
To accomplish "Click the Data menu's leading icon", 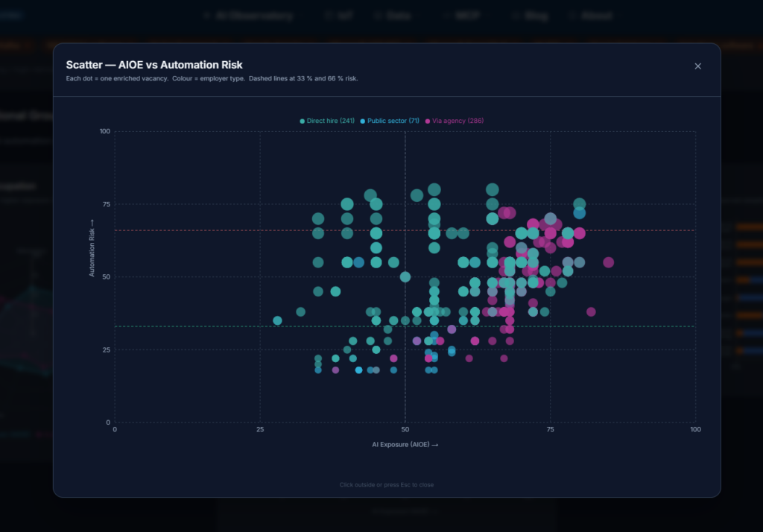I will [x=376, y=15].
